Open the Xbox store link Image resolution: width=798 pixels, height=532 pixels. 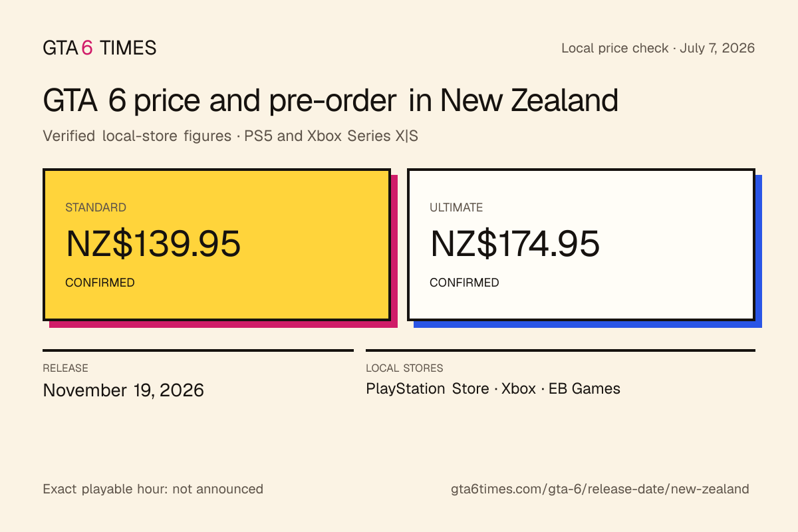click(x=519, y=389)
